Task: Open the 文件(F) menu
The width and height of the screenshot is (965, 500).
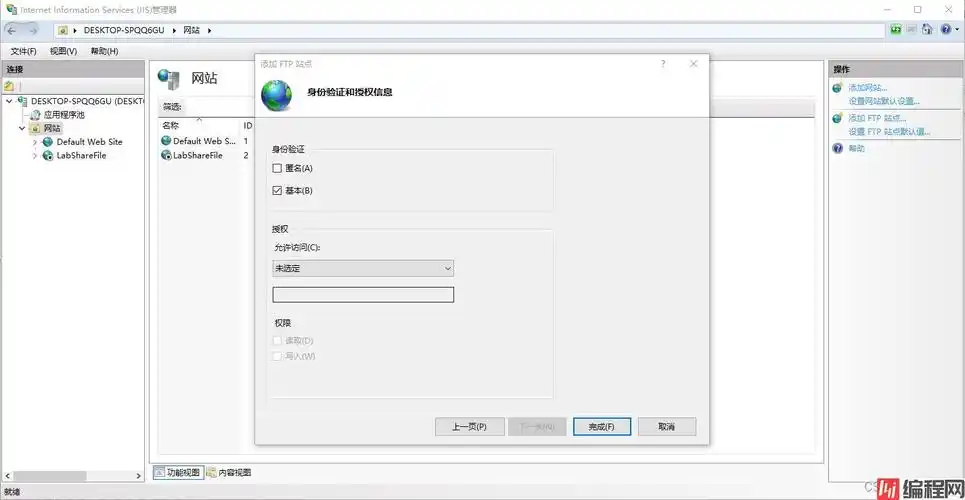Action: pyautogui.click(x=23, y=51)
